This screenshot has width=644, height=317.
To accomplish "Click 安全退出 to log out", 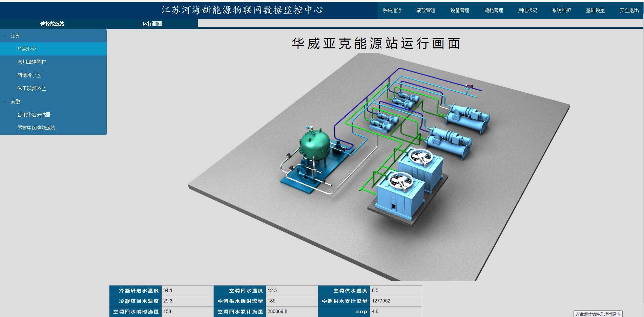I will 629,10.
